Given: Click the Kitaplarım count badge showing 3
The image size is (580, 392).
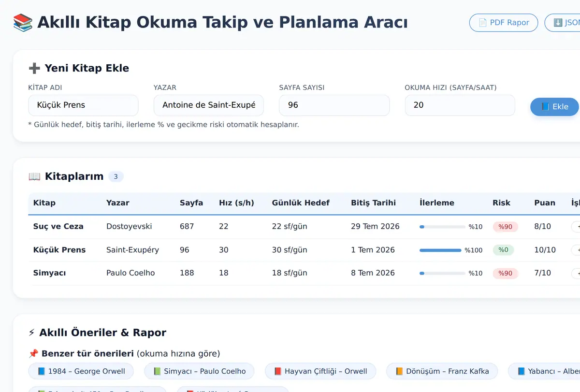Looking at the screenshot, I should click(116, 176).
